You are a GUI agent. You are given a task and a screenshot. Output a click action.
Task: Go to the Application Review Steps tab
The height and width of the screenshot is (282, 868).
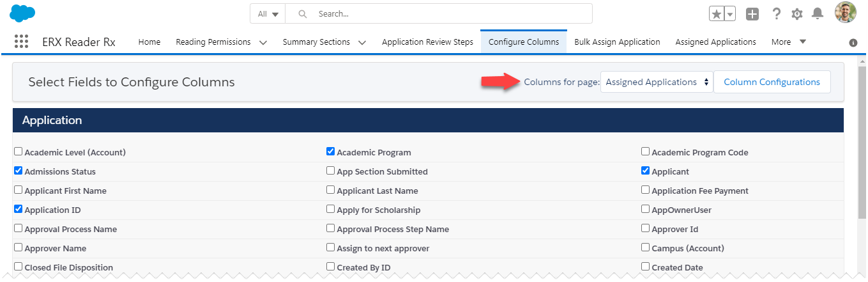click(427, 42)
